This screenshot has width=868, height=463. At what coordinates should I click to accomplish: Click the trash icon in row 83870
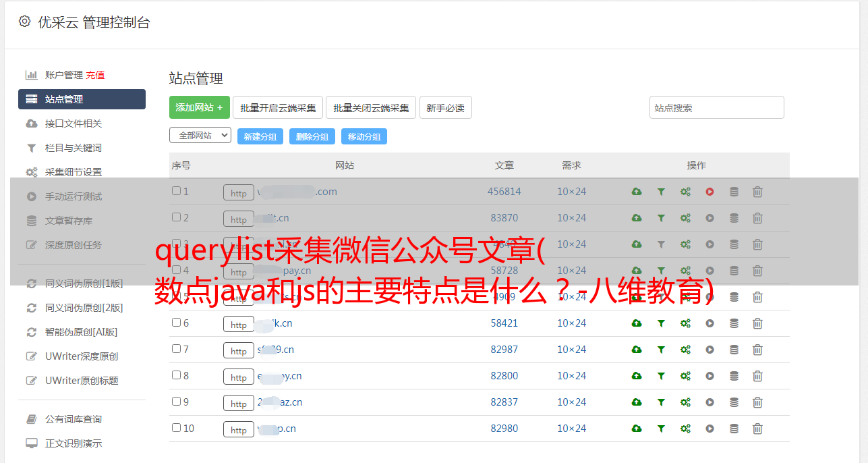tap(757, 218)
